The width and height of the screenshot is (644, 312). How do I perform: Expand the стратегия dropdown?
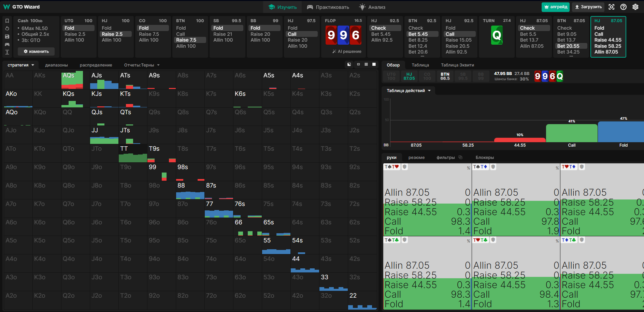point(21,65)
